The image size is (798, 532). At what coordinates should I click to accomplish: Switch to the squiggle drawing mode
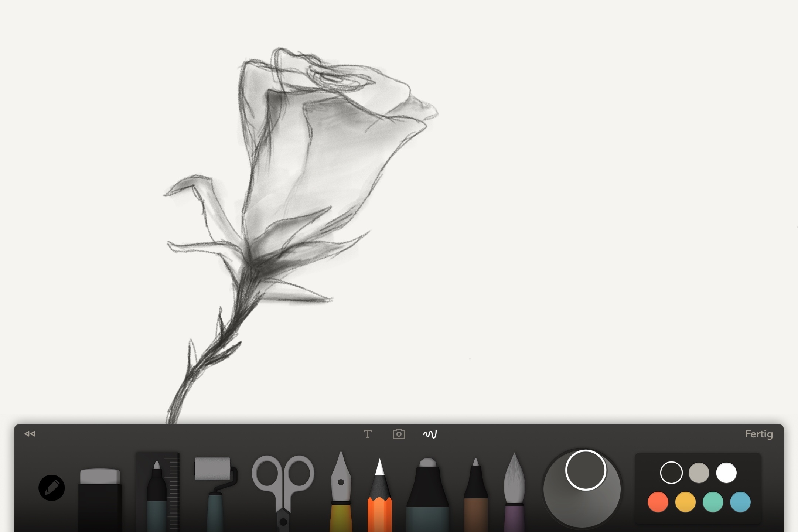pos(430,434)
